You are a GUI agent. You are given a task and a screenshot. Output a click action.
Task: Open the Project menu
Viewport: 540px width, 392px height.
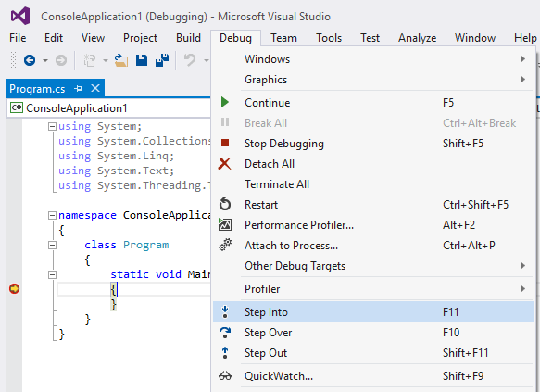coord(140,38)
